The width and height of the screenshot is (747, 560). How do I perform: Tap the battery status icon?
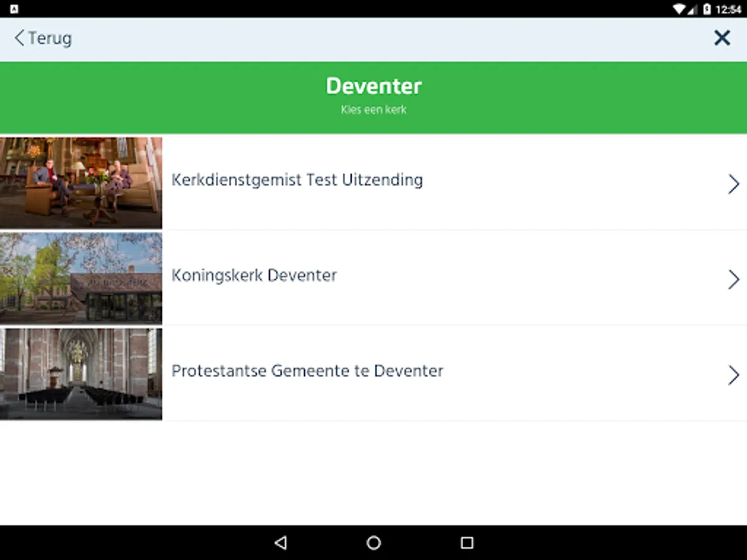pyautogui.click(x=707, y=9)
